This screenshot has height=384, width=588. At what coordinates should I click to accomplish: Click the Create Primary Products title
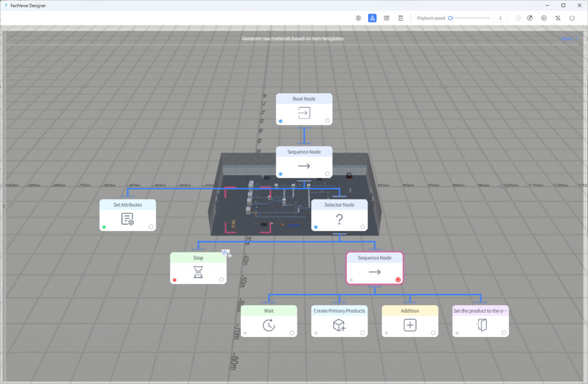339,311
